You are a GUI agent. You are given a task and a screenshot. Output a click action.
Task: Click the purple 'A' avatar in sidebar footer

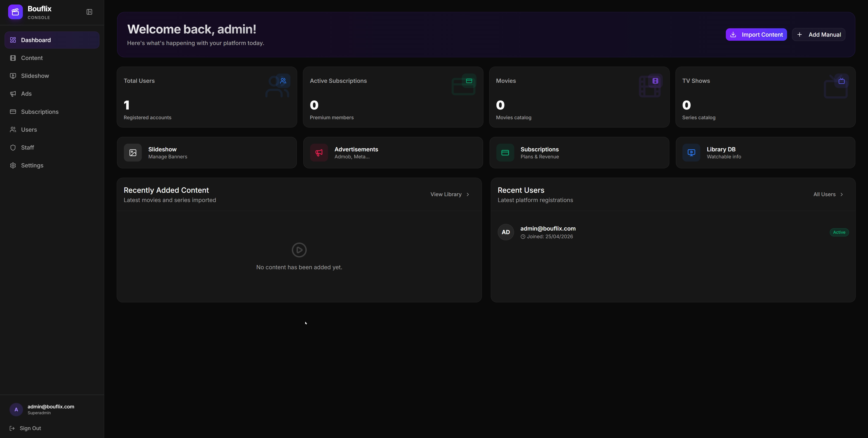click(x=16, y=409)
